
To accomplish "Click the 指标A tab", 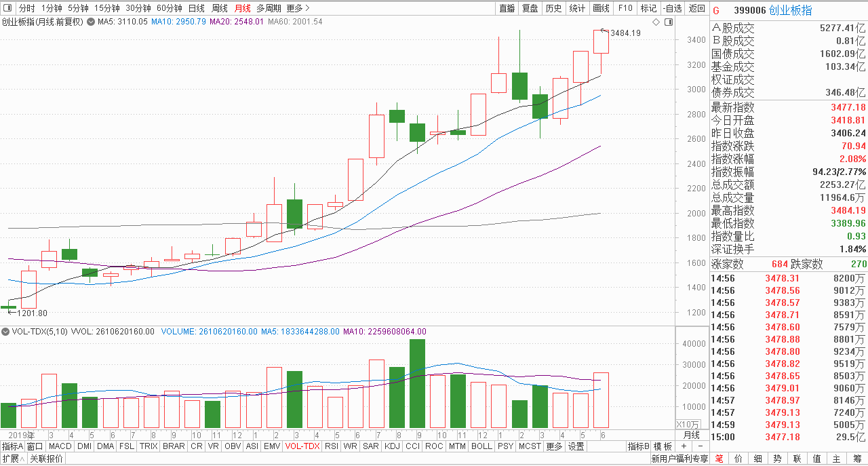I will point(12,446).
